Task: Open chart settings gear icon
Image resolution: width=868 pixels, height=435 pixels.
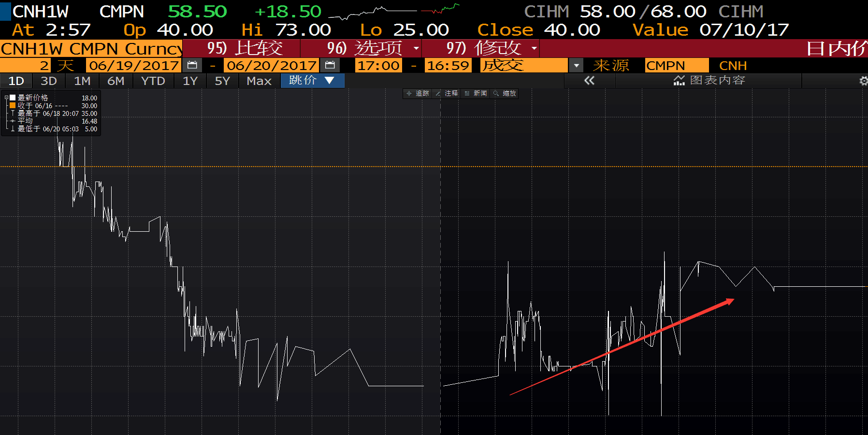Action: [863, 81]
